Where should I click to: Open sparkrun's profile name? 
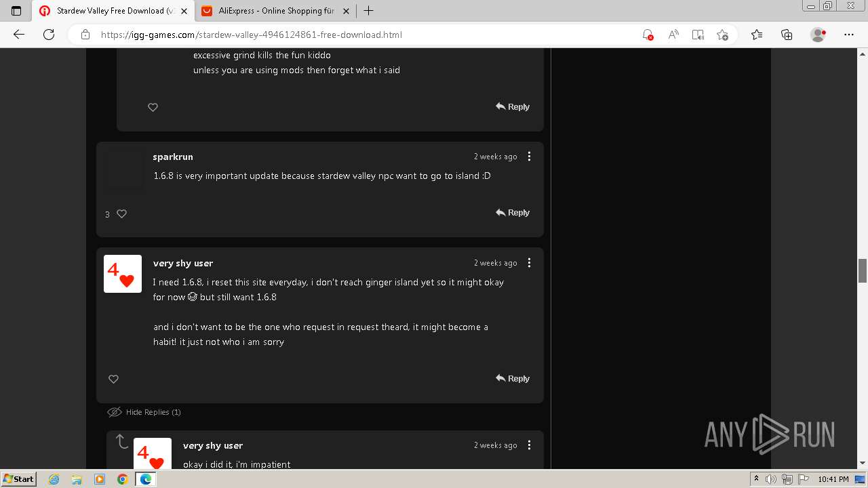tap(173, 157)
